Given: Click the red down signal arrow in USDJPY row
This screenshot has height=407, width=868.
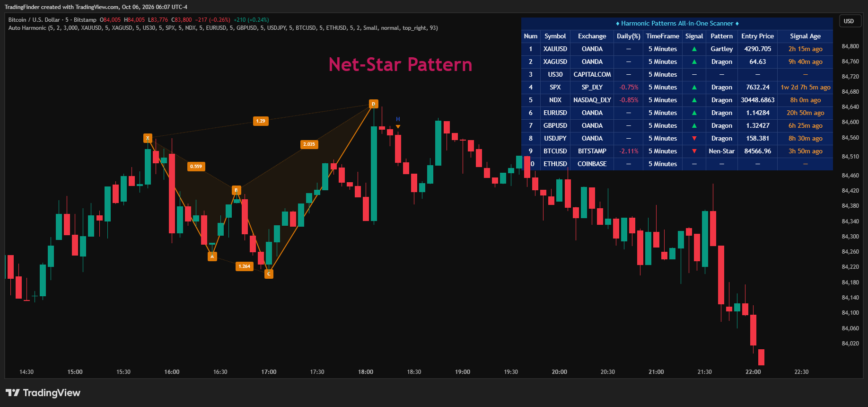Looking at the screenshot, I should (x=694, y=139).
